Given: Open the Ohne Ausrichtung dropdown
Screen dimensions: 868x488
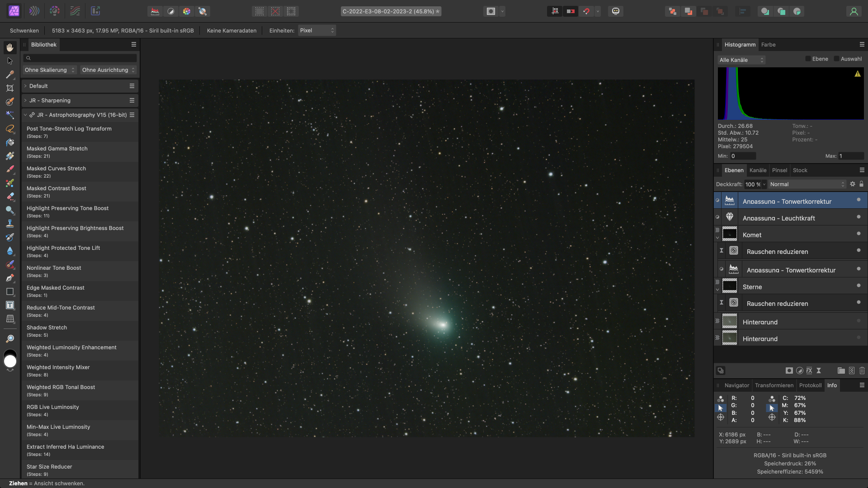Looking at the screenshot, I should 108,70.
